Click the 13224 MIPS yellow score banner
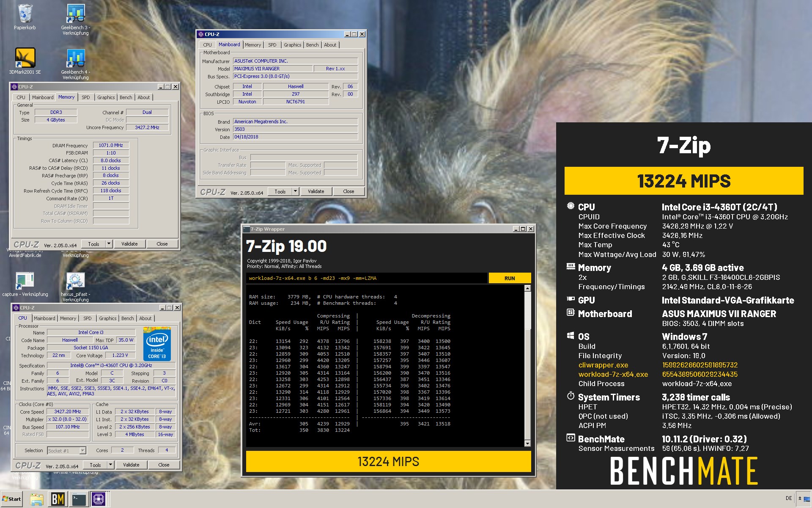The image size is (812, 508). [684, 181]
